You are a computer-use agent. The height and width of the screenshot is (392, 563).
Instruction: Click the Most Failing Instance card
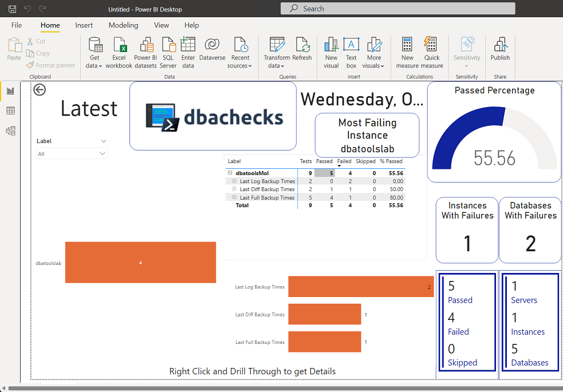pyautogui.click(x=367, y=135)
